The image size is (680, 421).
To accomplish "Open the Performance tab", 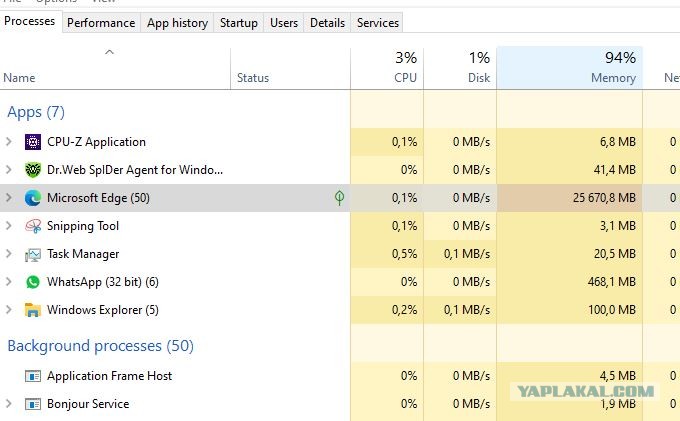I will [x=101, y=23].
